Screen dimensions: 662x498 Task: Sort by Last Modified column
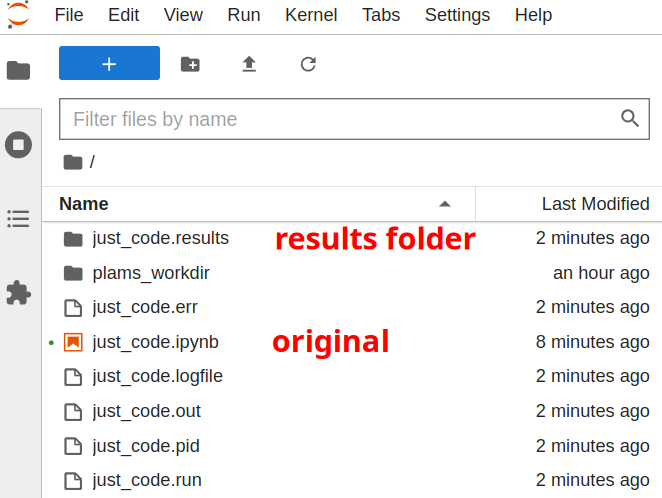pyautogui.click(x=594, y=204)
